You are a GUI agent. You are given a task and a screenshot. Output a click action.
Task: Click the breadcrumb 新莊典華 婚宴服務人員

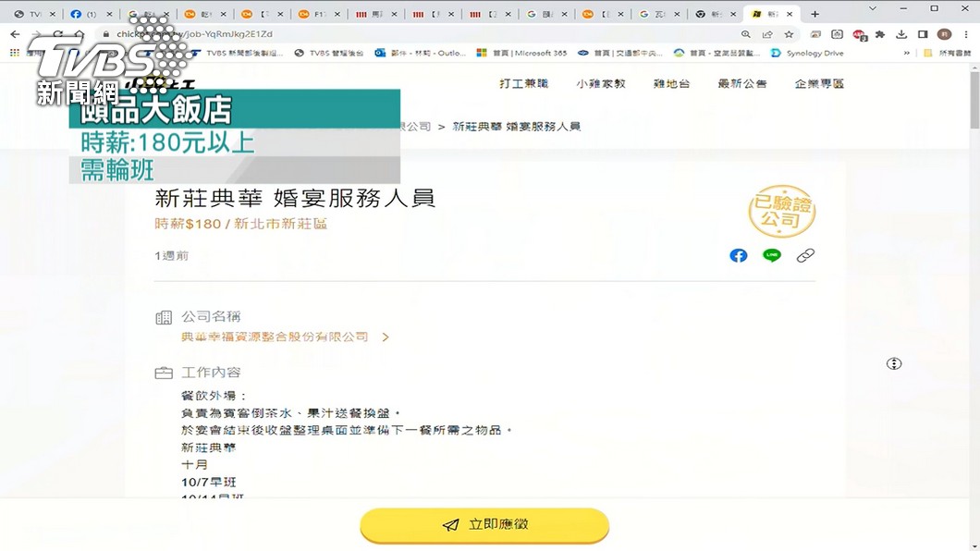(x=516, y=127)
